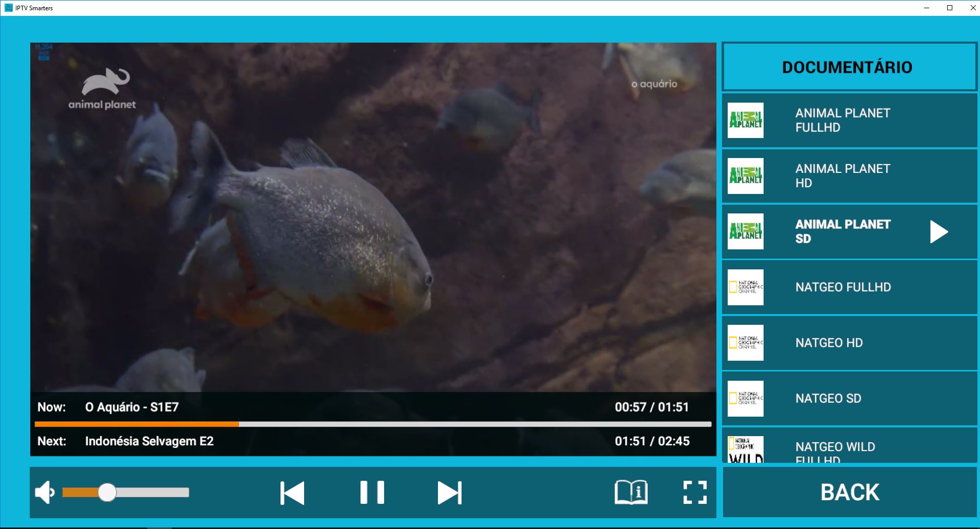Viewport: 980px width, 529px height.
Task: Click the NatGeo FULLHD logo thumbnail
Action: (x=746, y=287)
